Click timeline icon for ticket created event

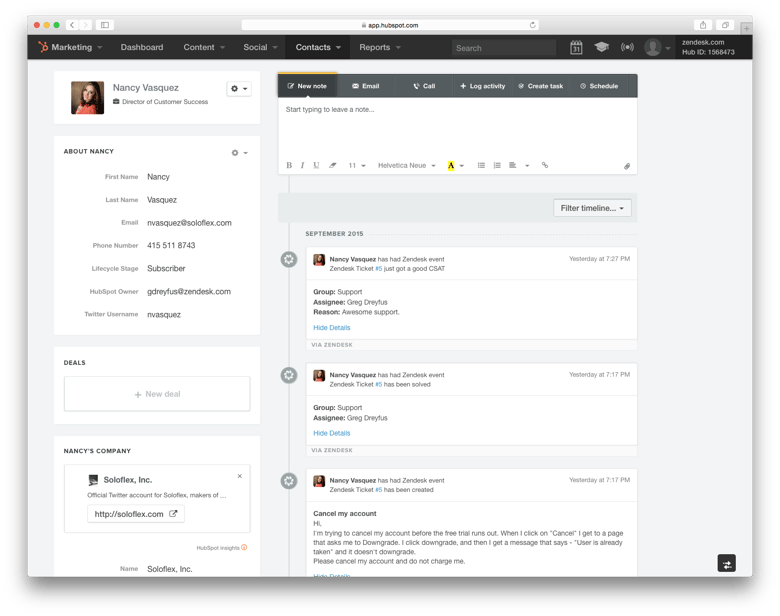pos(289,481)
